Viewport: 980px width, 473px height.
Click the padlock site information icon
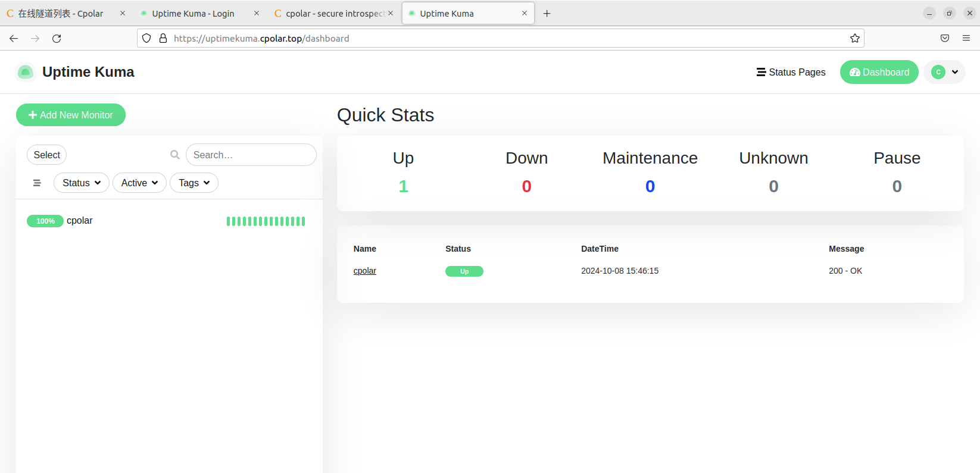[x=163, y=38]
